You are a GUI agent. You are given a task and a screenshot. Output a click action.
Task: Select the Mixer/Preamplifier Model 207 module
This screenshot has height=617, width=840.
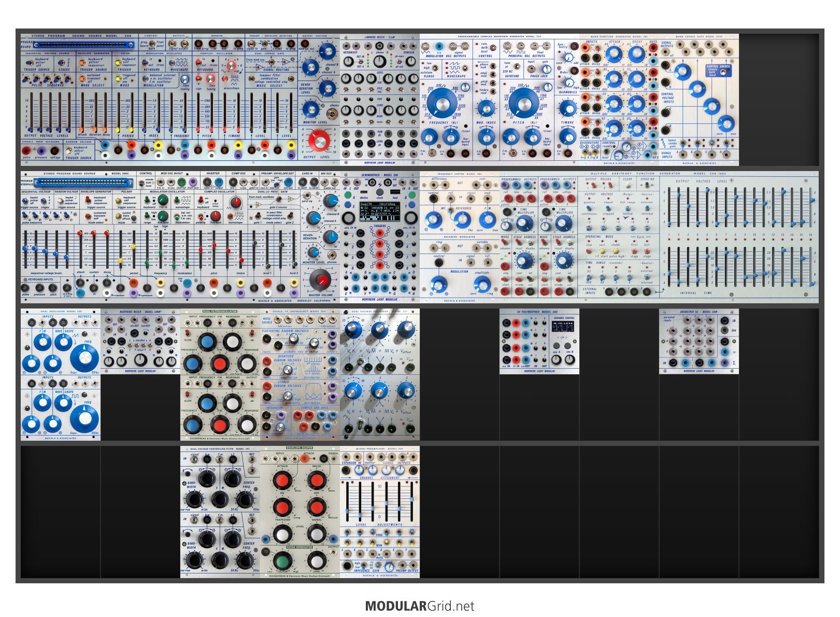[380, 512]
